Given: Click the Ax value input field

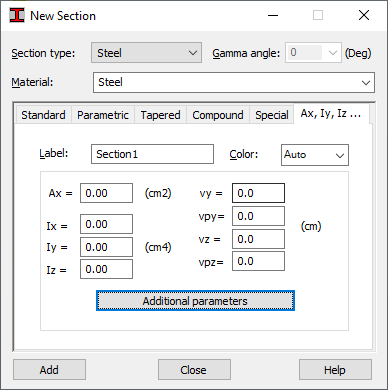Looking at the screenshot, I should [106, 193].
